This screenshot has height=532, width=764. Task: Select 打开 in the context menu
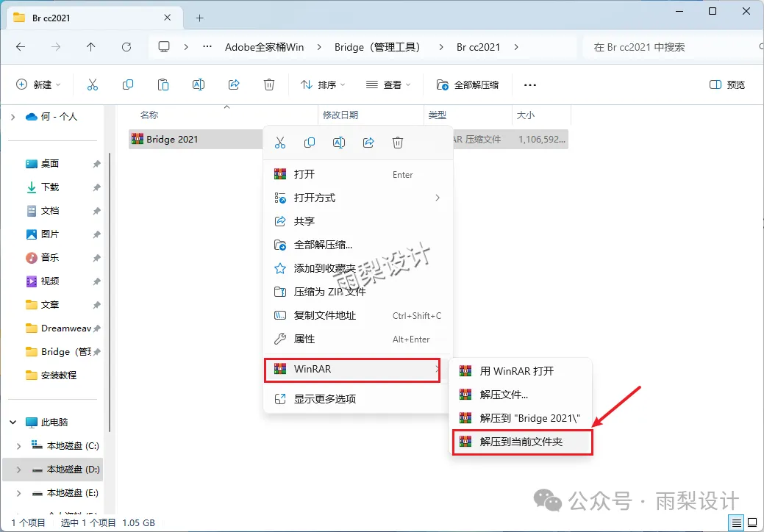[358, 174]
